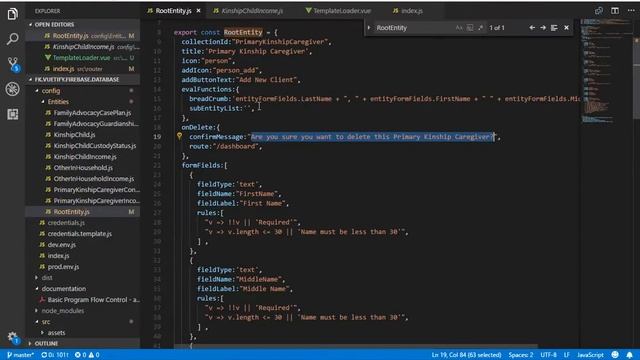Open the Debug view in activity bar
The image size is (640, 360).
point(13,89)
